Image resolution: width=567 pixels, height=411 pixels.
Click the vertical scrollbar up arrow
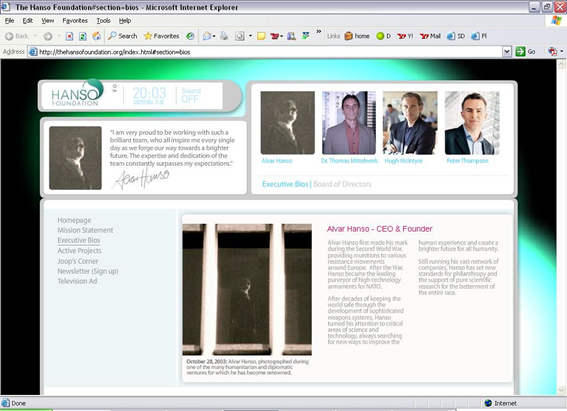point(561,64)
